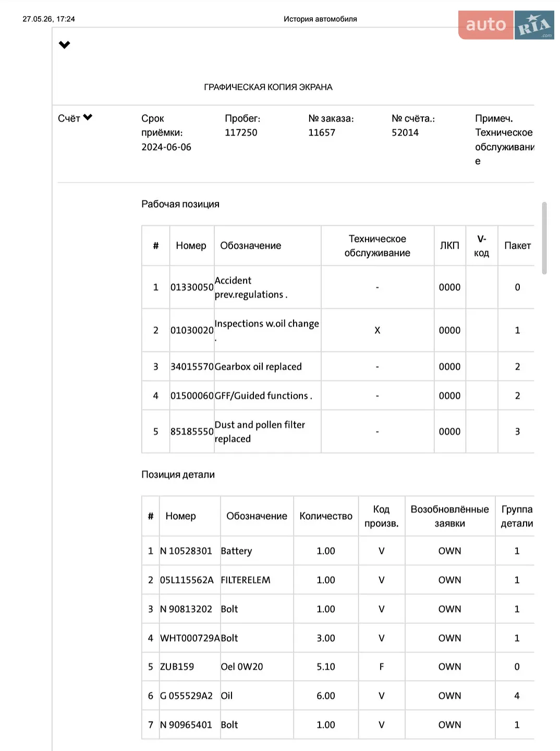Click the История автомобиля page title
This screenshot has height=751, width=560.
click(320, 19)
